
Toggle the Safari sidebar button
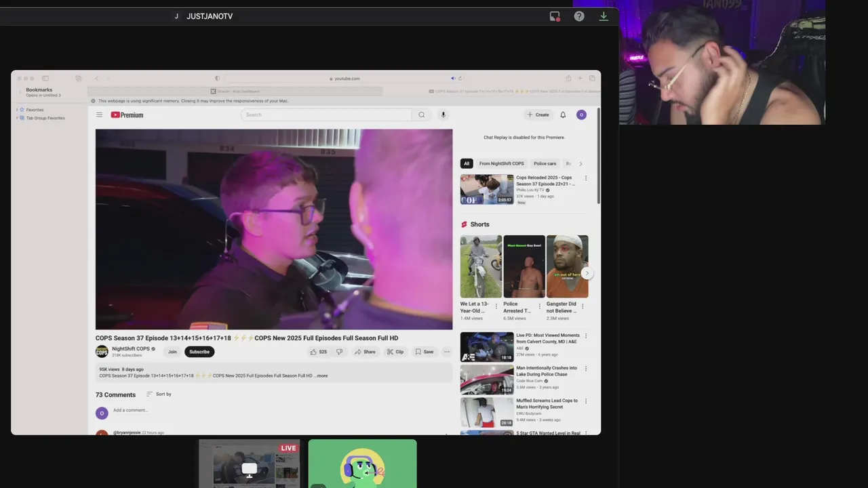[x=45, y=79]
